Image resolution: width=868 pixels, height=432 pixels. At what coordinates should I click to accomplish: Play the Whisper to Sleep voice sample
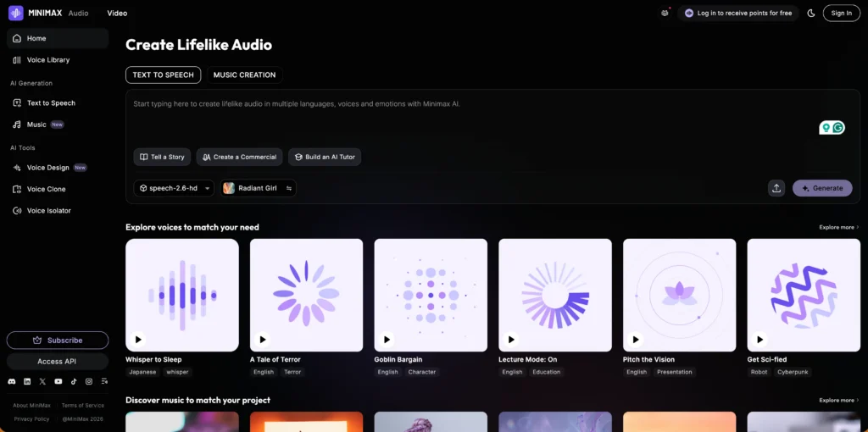(x=139, y=340)
